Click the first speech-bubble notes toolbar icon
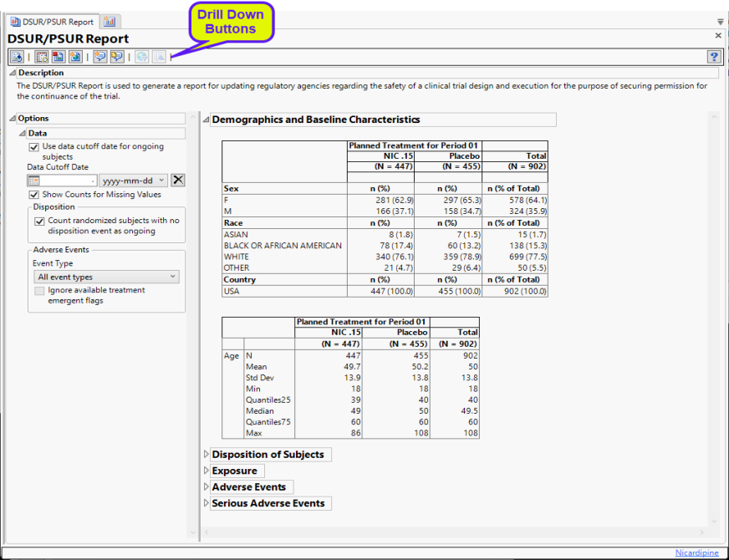The width and height of the screenshot is (729, 560). [99, 57]
